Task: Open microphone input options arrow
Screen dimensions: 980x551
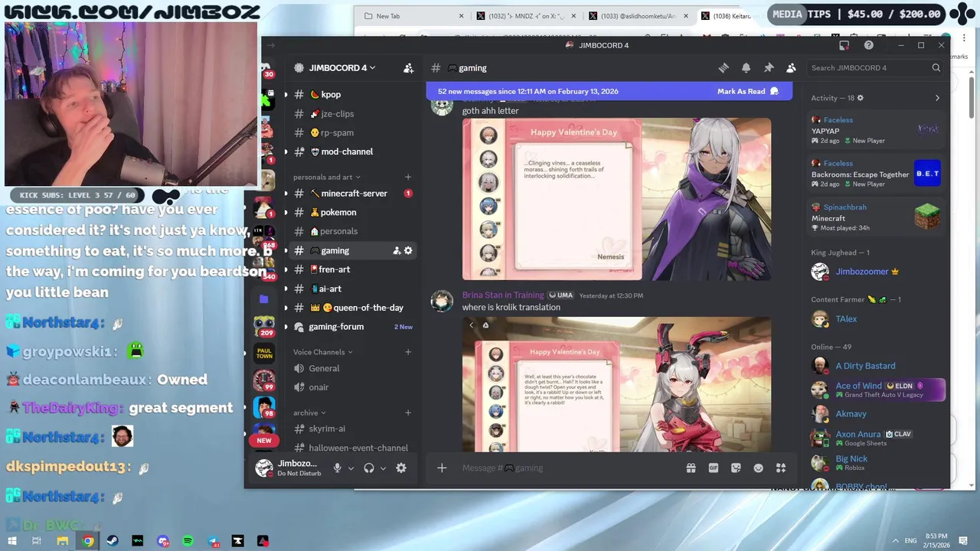Action: (351, 468)
